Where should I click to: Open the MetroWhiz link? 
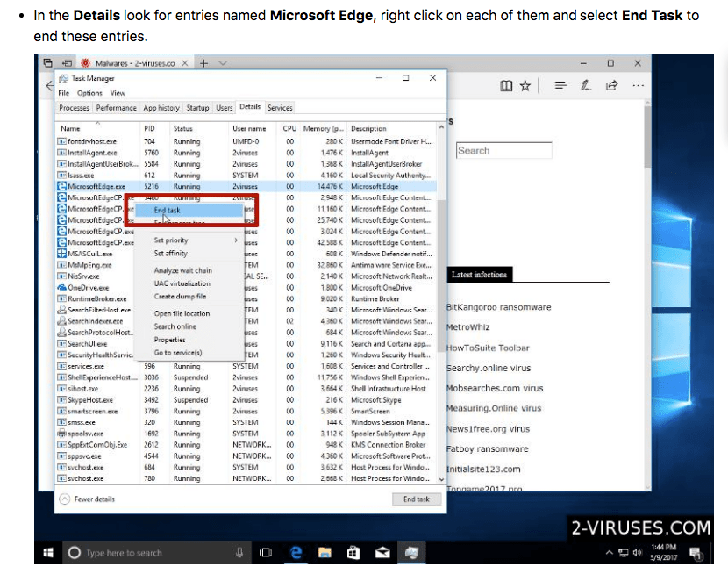pos(468,327)
